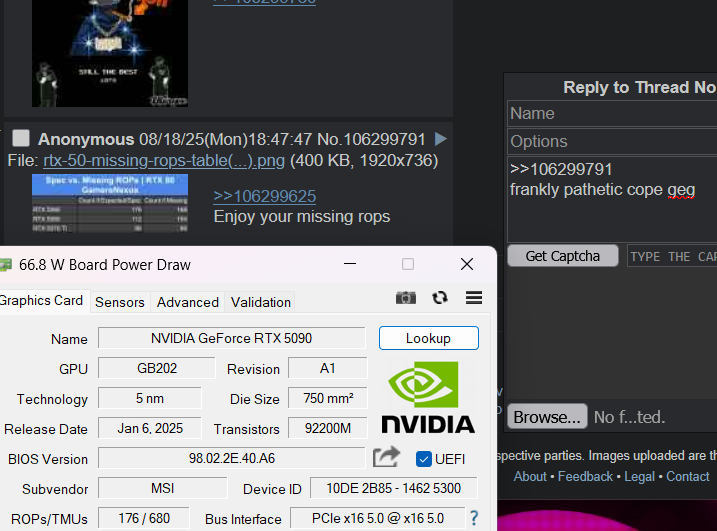Viewport: 717px width, 531px height.
Task: Click the GPU-Z refresh icon
Action: [440, 298]
